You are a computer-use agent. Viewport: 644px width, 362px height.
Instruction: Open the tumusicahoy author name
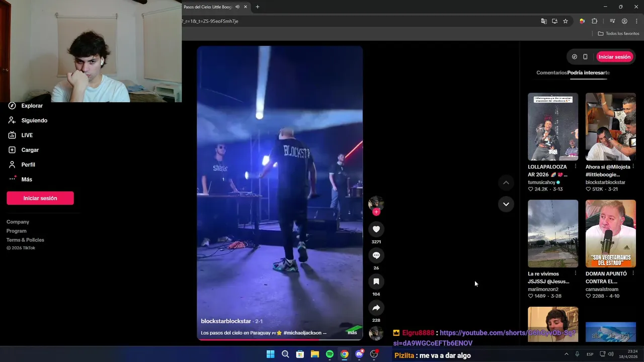(541, 183)
